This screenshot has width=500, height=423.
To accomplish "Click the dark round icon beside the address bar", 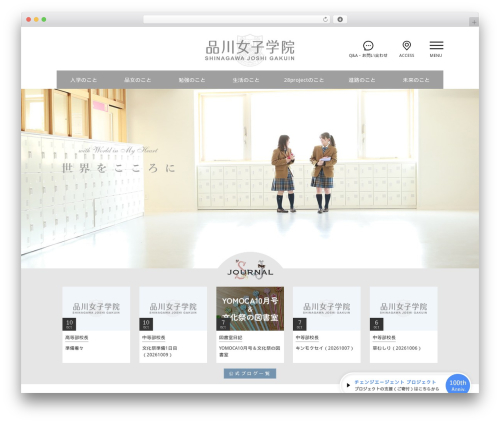I will click(340, 19).
